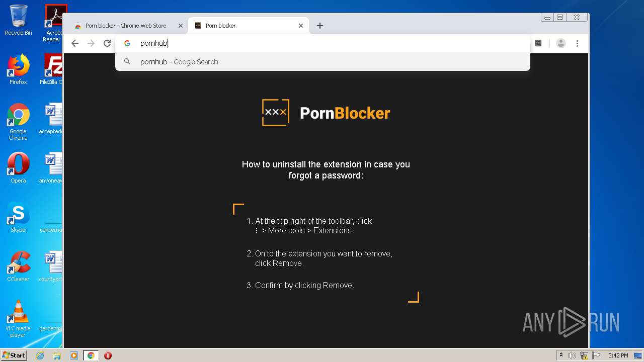The height and width of the screenshot is (362, 644).
Task: Open the volume control in system tray
Action: 572,355
